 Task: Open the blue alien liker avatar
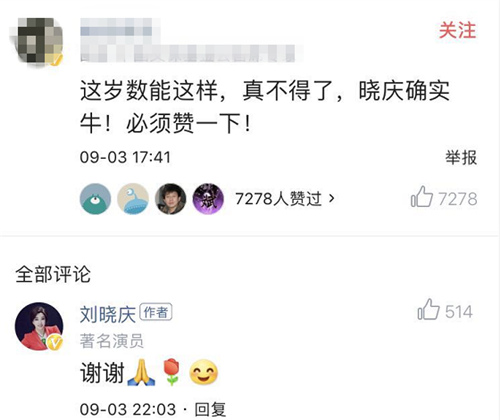[133, 199]
